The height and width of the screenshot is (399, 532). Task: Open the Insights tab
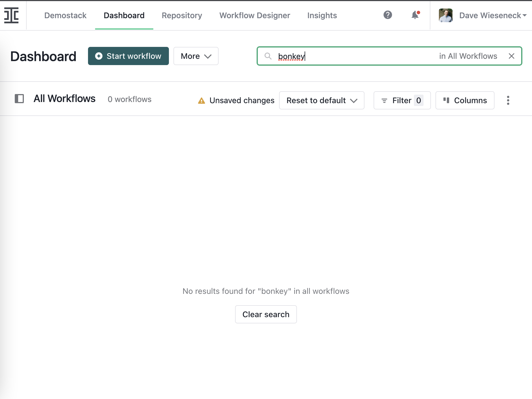[x=322, y=15]
